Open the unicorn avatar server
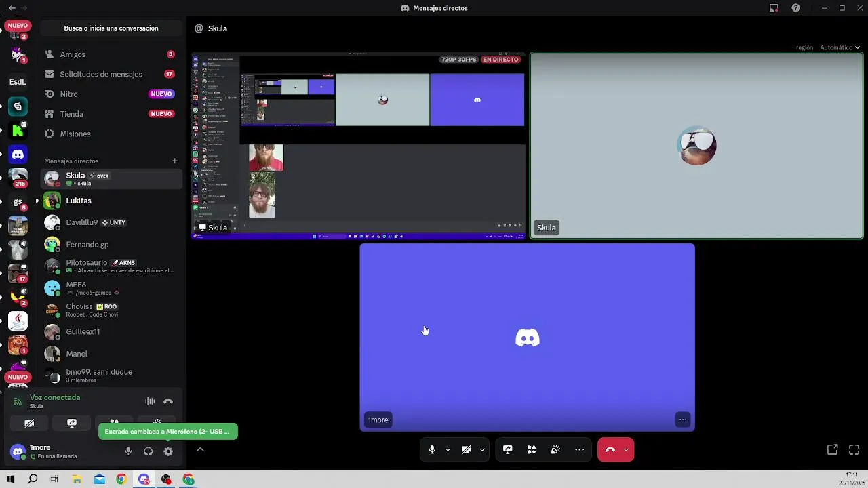The image size is (868, 488). (18, 55)
